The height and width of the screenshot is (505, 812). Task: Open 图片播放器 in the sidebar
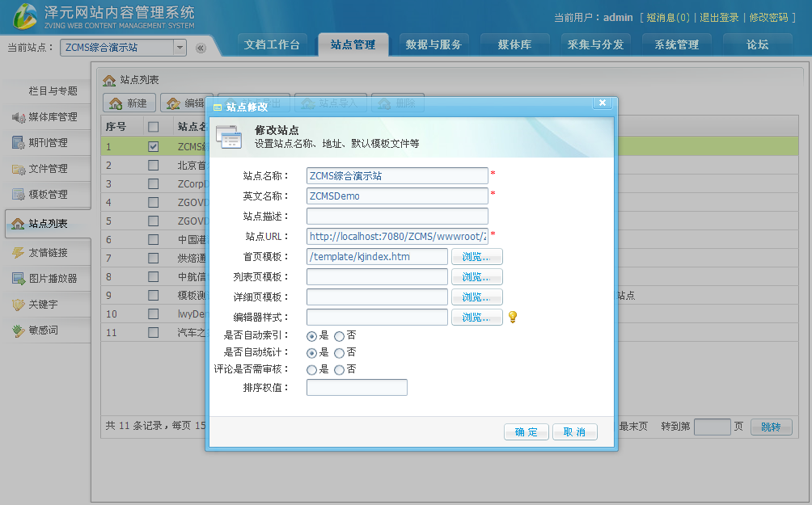[47, 279]
